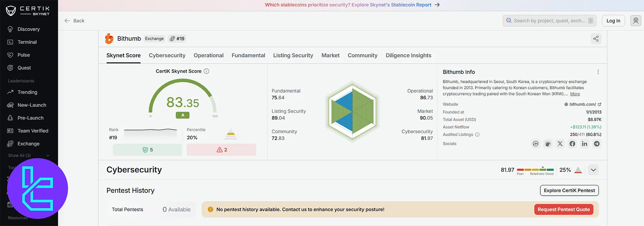
Task: Switch to the Market tab
Action: pyautogui.click(x=330, y=55)
